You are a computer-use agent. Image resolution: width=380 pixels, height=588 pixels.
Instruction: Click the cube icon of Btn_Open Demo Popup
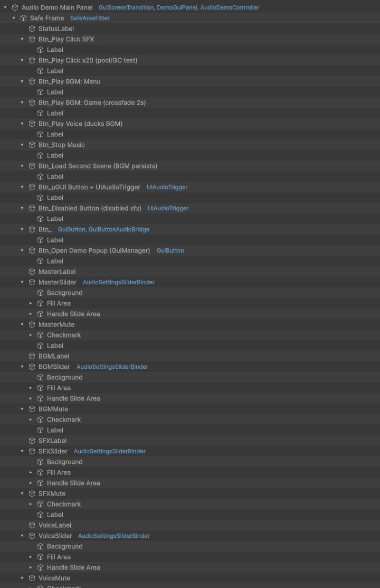click(x=32, y=250)
